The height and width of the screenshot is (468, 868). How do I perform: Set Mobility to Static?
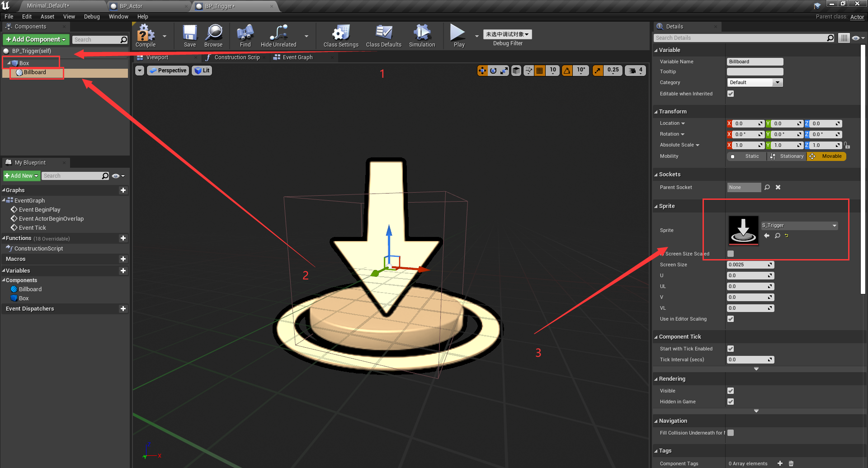(747, 156)
